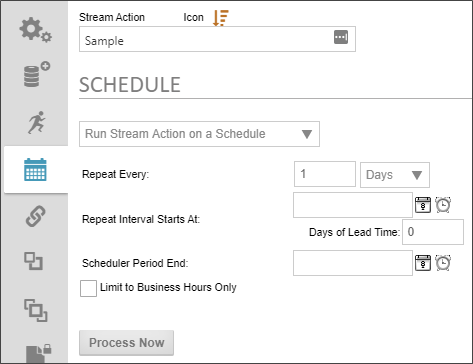
Task: Open the locked document sidebar icon
Action: [x=39, y=353]
